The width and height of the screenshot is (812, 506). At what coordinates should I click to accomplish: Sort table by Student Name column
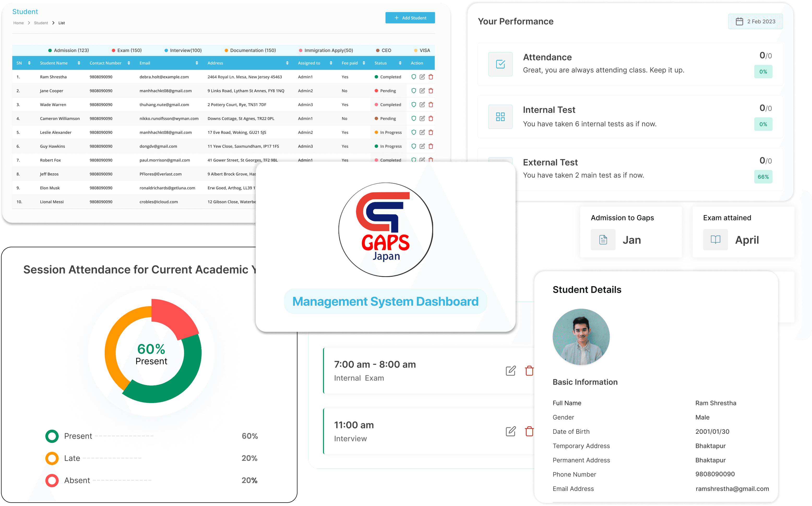point(79,63)
